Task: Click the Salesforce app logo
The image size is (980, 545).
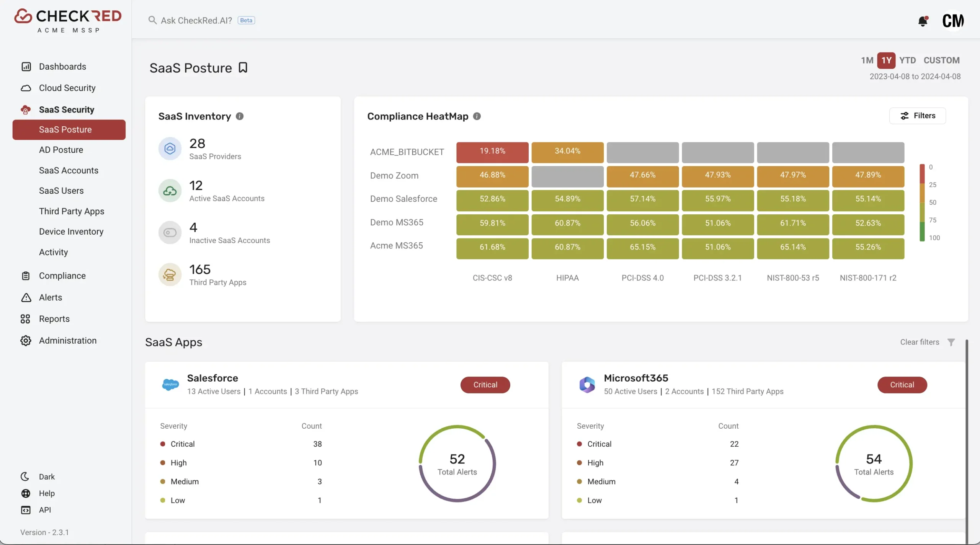Action: tap(170, 384)
